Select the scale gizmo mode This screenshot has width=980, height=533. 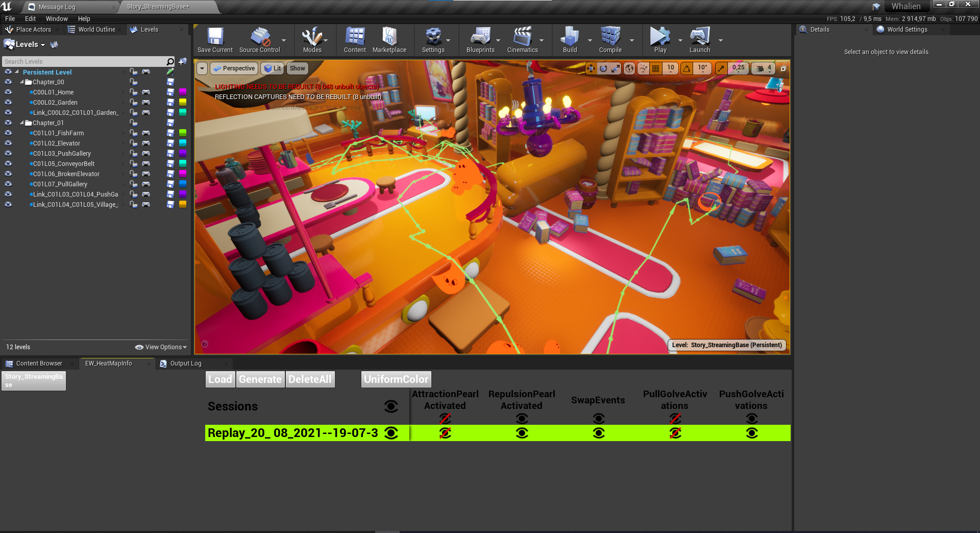coord(616,68)
